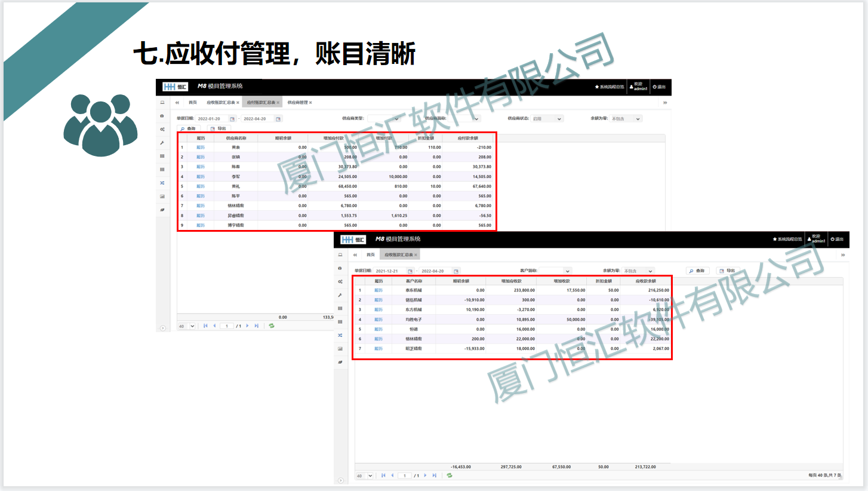This screenshot has width=868, height=491.
Task: Click shuffle icon in upper window sidebar
Action: (162, 183)
